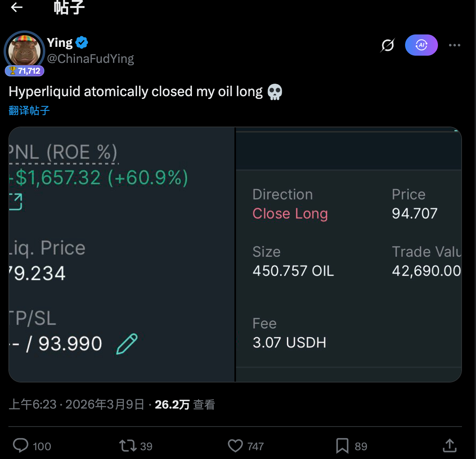Bookmark this post

tap(342, 445)
